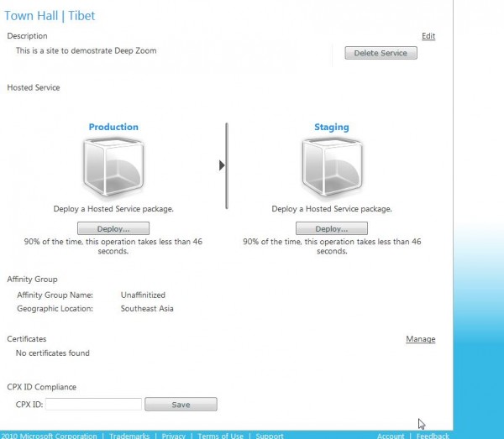The height and width of the screenshot is (439, 504).
Task: Click the Microsoft Corporation copyright link
Action: click(x=50, y=436)
